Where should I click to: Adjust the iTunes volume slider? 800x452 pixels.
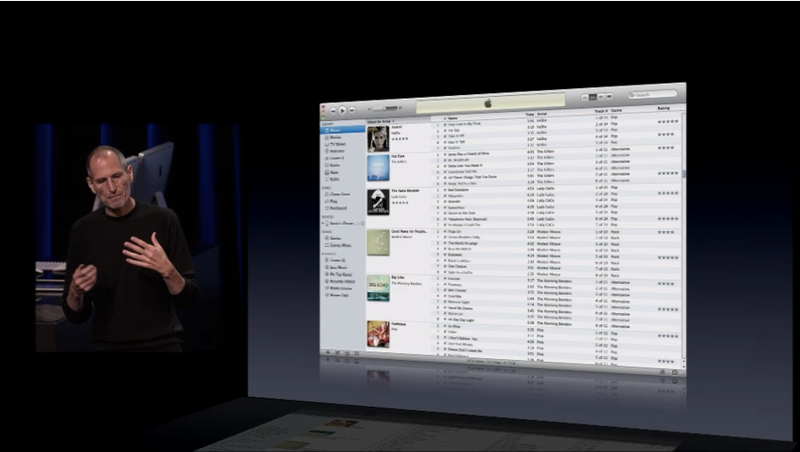(x=386, y=108)
